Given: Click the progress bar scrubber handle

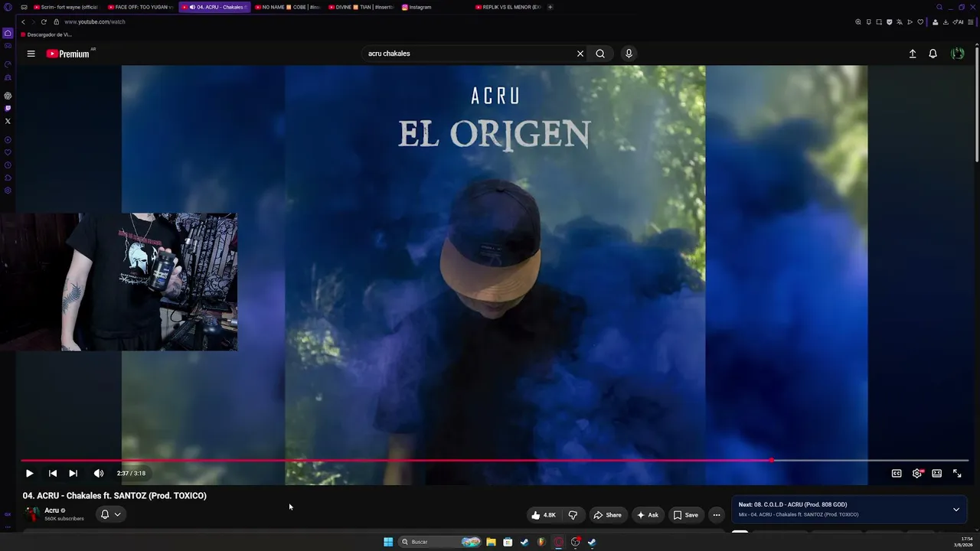Looking at the screenshot, I should [x=772, y=461].
